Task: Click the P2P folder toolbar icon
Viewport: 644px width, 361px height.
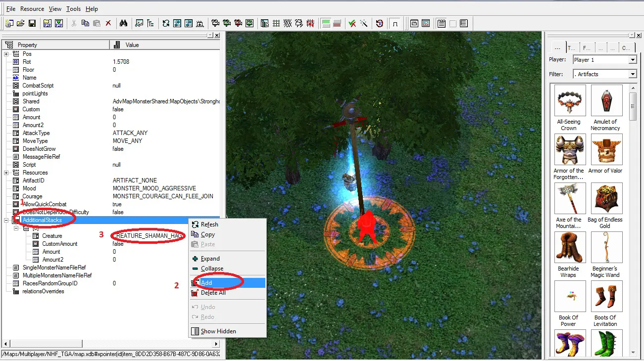Action: pos(48,23)
